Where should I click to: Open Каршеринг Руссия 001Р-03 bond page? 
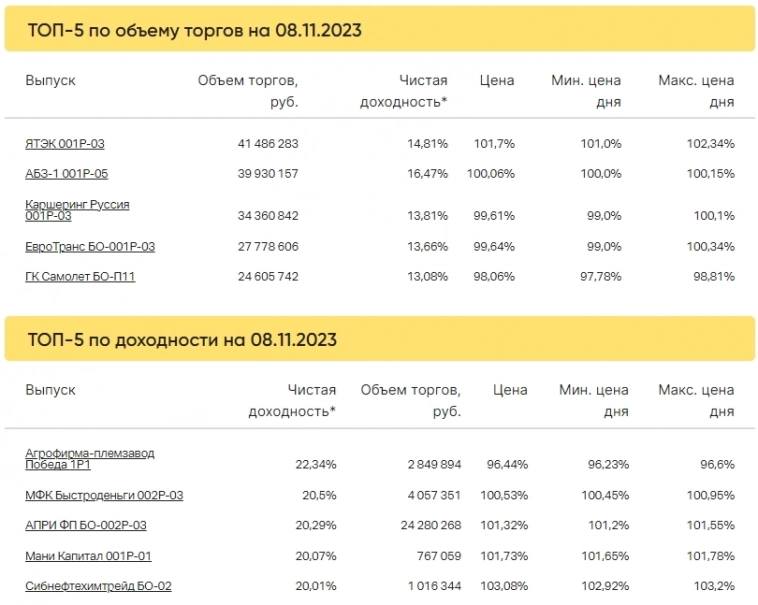(77, 210)
